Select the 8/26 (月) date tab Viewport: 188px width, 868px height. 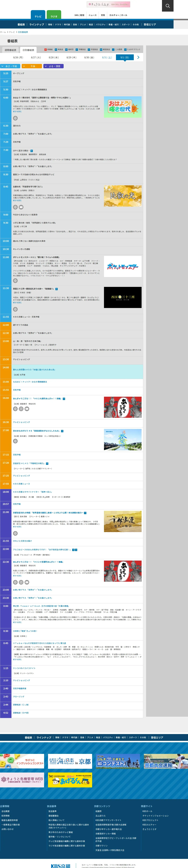click(x=18, y=58)
